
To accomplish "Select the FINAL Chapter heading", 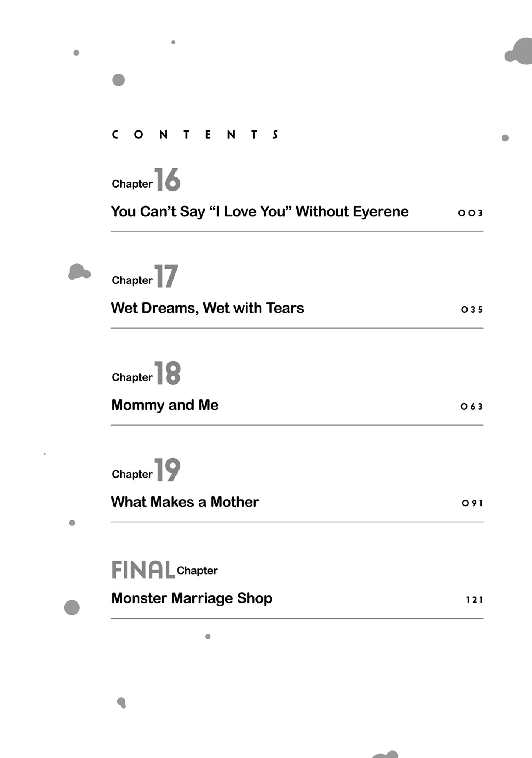I will click(164, 570).
